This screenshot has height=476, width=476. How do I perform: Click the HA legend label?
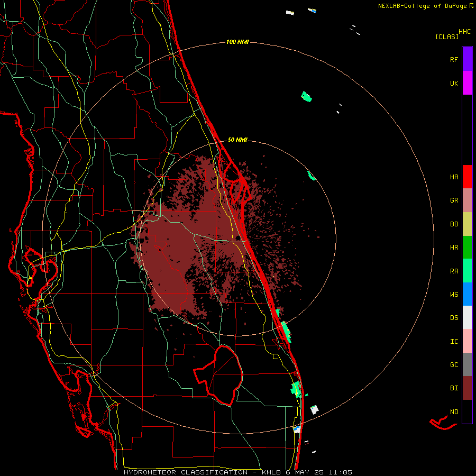click(454, 177)
